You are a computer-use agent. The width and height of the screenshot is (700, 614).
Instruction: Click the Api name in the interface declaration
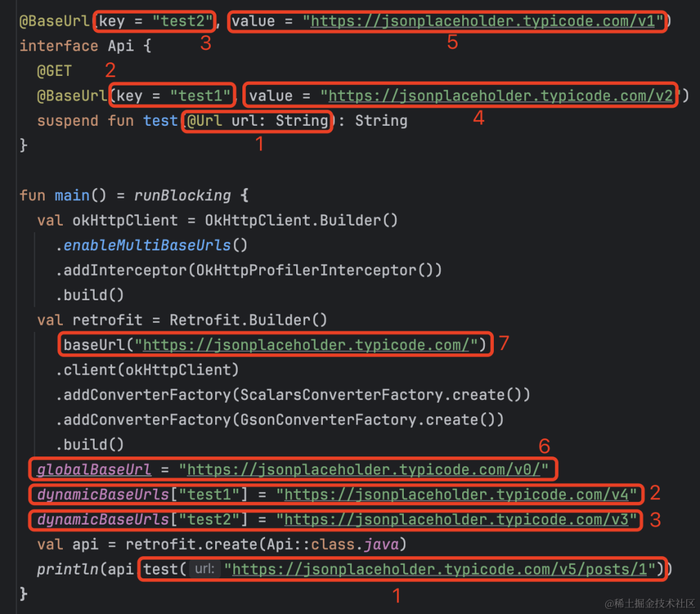tap(121, 45)
